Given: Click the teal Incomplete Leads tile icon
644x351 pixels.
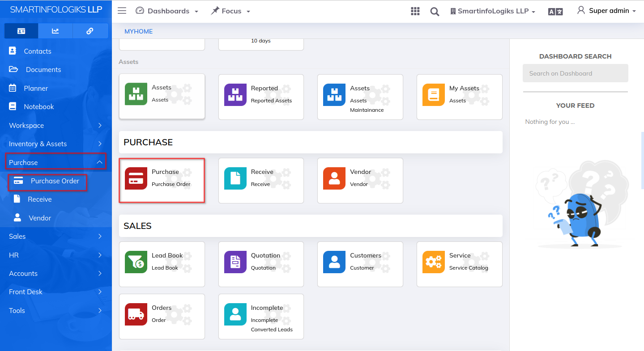Looking at the screenshot, I should click(x=235, y=314).
